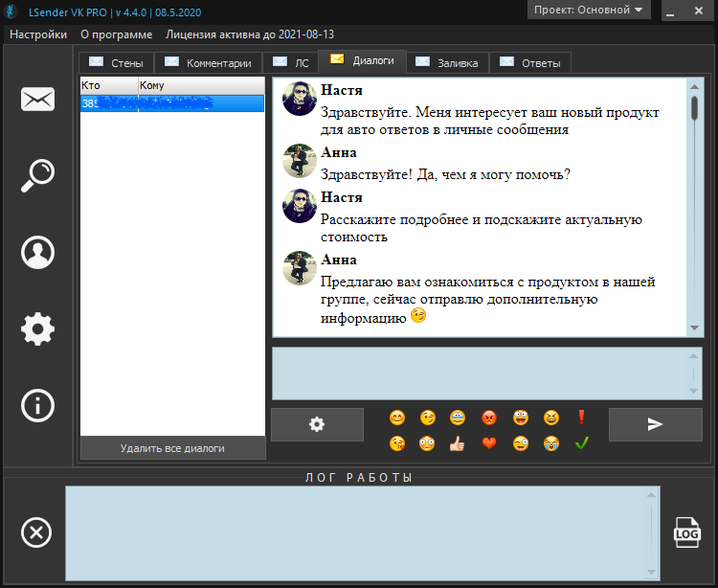718x588 pixels.
Task: Insert the red angry emoji
Action: (x=489, y=418)
